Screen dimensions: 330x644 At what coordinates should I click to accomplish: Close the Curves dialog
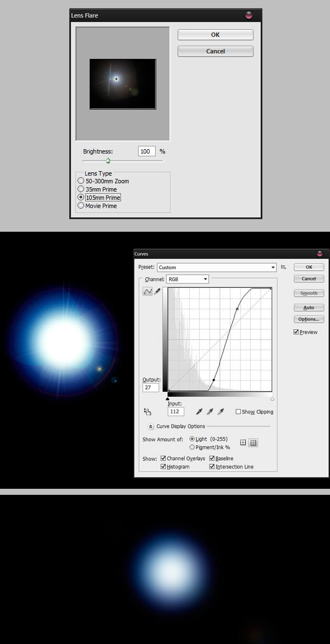coord(320,254)
